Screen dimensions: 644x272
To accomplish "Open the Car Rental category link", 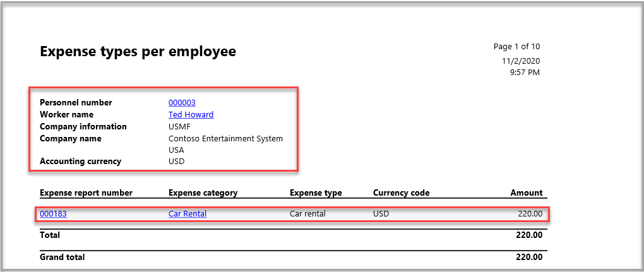I will [188, 214].
